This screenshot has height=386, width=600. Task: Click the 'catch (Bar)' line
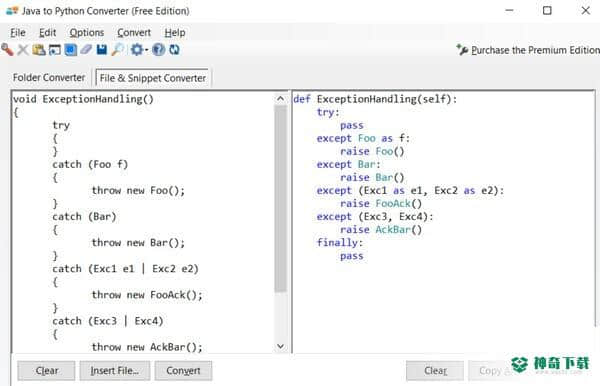(84, 217)
